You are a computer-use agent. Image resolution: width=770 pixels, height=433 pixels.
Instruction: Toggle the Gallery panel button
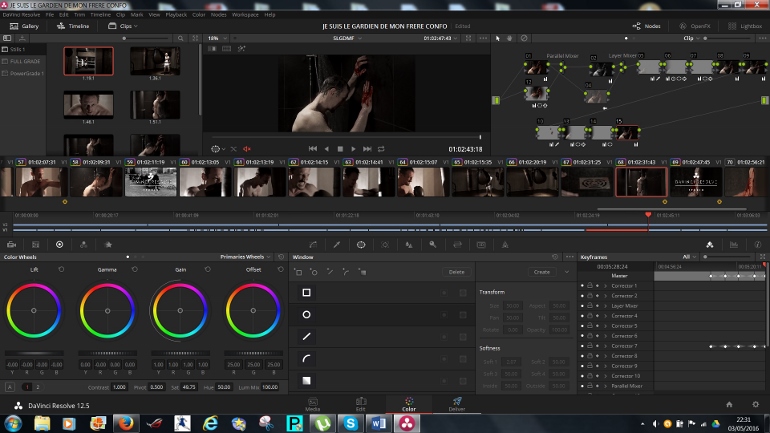[x=24, y=26]
